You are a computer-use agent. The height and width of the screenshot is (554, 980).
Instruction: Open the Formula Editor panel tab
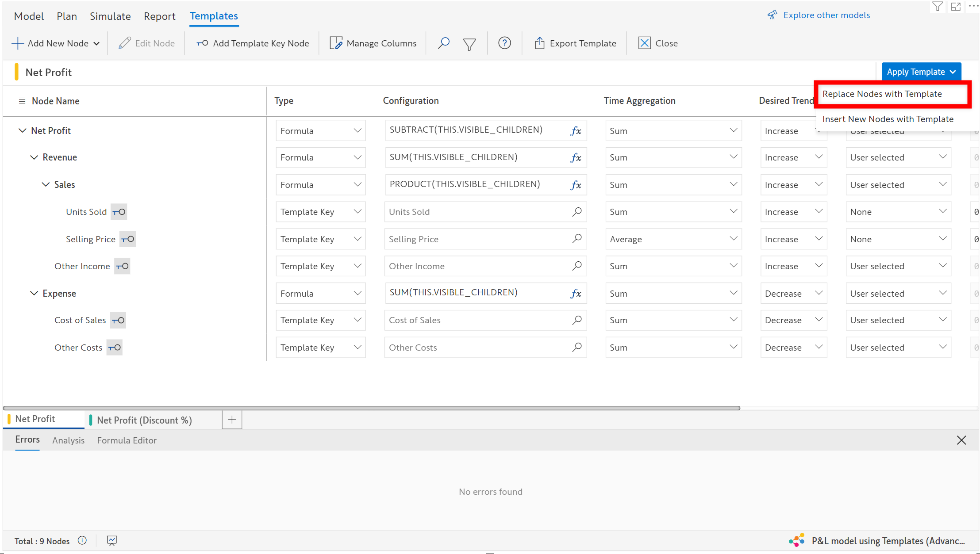tap(127, 440)
